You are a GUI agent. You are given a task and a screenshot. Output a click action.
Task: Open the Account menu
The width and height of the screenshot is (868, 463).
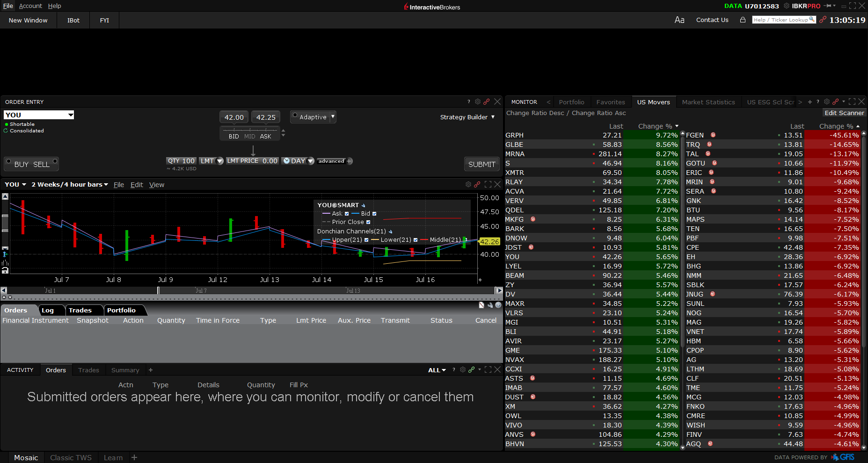point(30,6)
